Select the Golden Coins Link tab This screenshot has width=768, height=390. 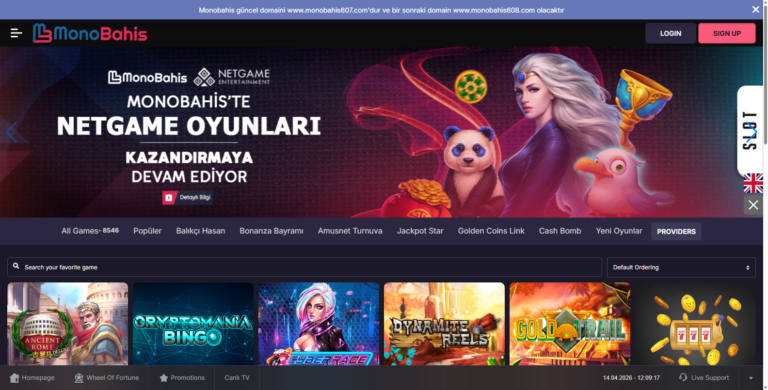(491, 231)
